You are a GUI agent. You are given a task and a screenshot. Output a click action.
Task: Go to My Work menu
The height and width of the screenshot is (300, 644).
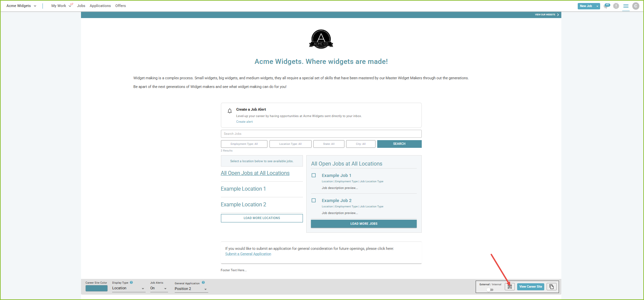59,6
